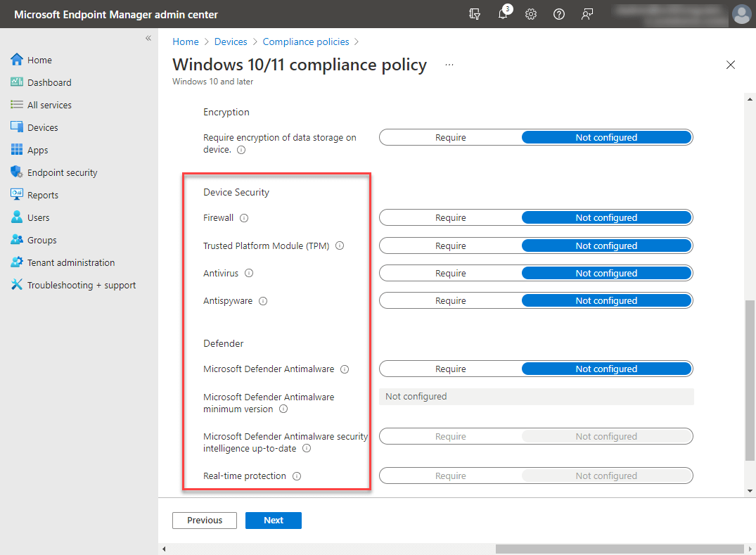756x555 pixels.
Task: Set Microsoft Defender Antimalware to Require
Action: coord(451,369)
